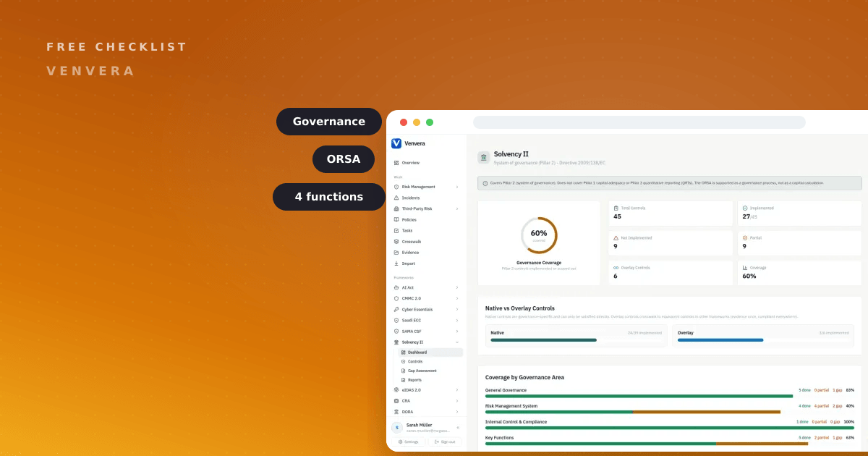
Task: Expand the CRA framework chevron
Action: [x=457, y=400]
